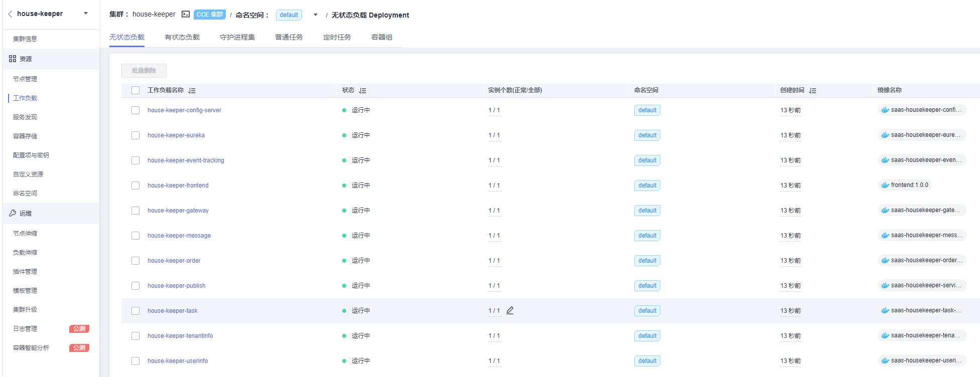
Task: Open 日志管理 in sidebar
Action: 25,329
